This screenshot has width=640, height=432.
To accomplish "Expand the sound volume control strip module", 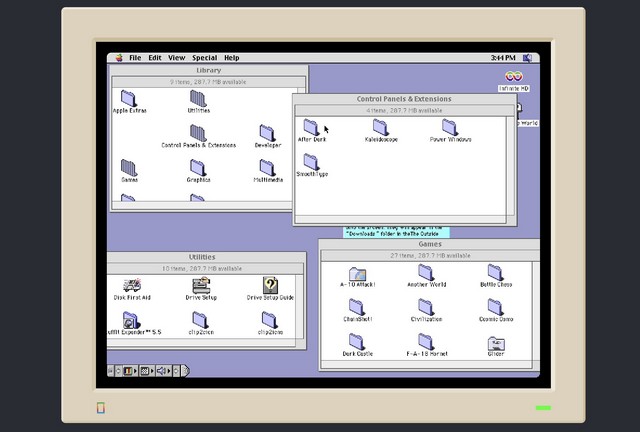I will click(x=163, y=371).
